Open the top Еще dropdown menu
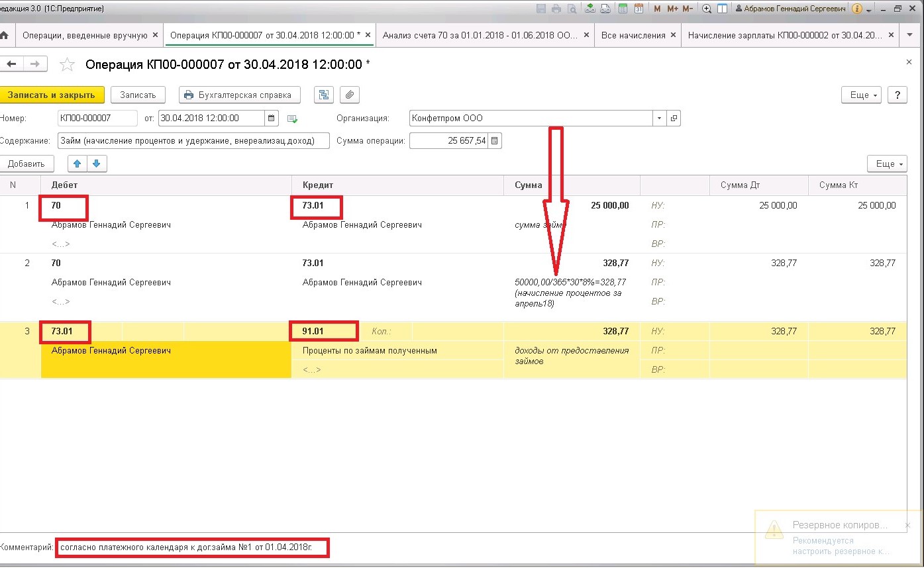This screenshot has width=924, height=568. (864, 95)
